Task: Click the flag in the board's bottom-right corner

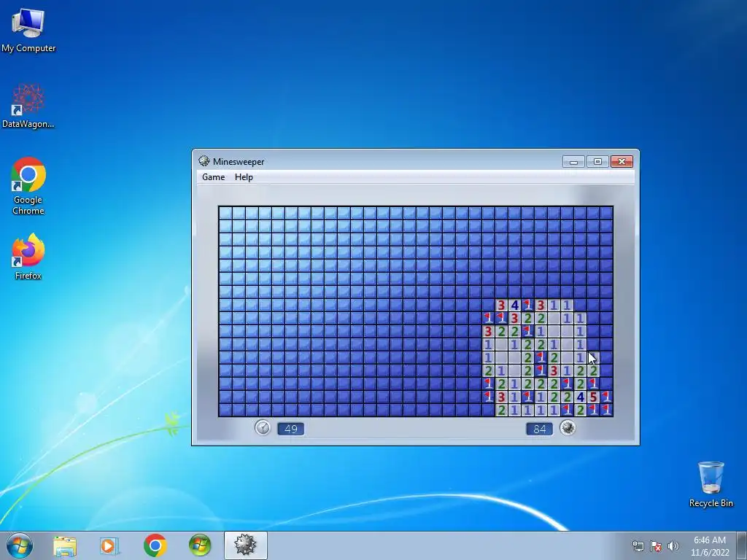Action: [x=606, y=410]
